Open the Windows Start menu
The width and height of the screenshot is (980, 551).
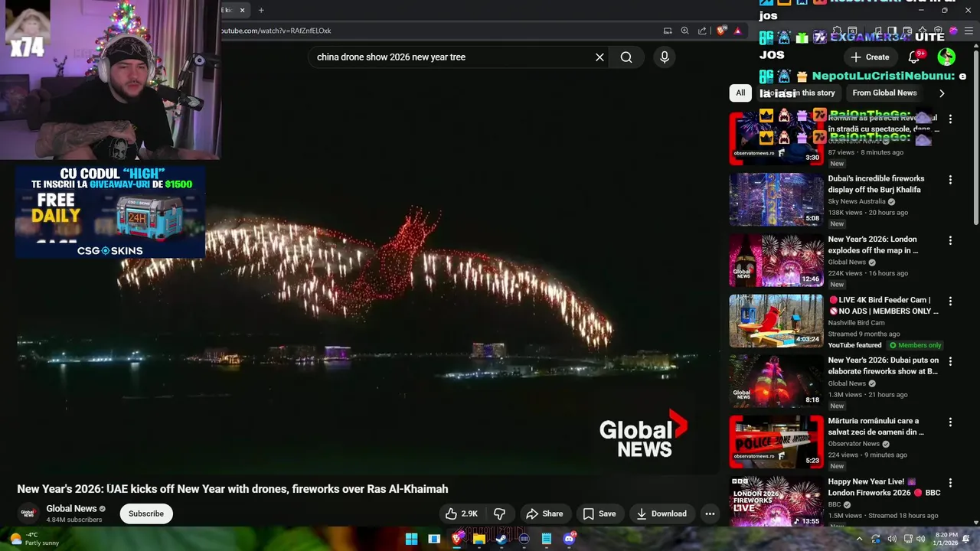pyautogui.click(x=411, y=539)
